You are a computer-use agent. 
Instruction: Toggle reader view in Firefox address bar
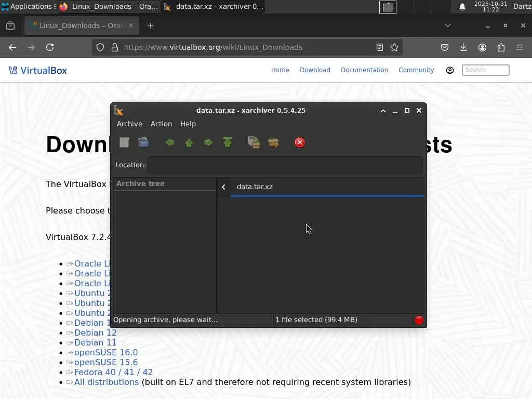pos(380,47)
